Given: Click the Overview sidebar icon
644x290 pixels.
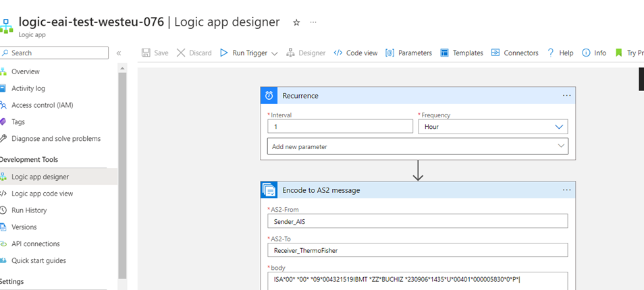Looking at the screenshot, I should coord(3,71).
